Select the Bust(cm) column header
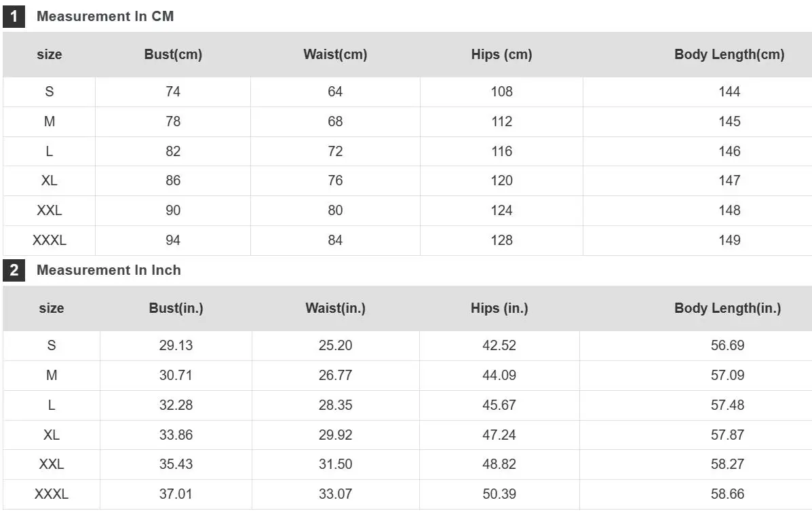This screenshot has width=812, height=513. pos(173,55)
